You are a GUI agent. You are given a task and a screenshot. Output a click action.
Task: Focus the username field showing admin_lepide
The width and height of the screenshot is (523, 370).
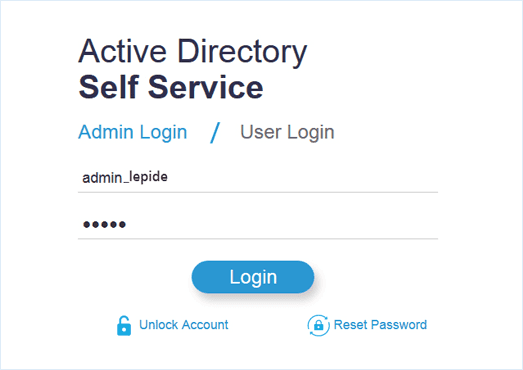point(258,177)
